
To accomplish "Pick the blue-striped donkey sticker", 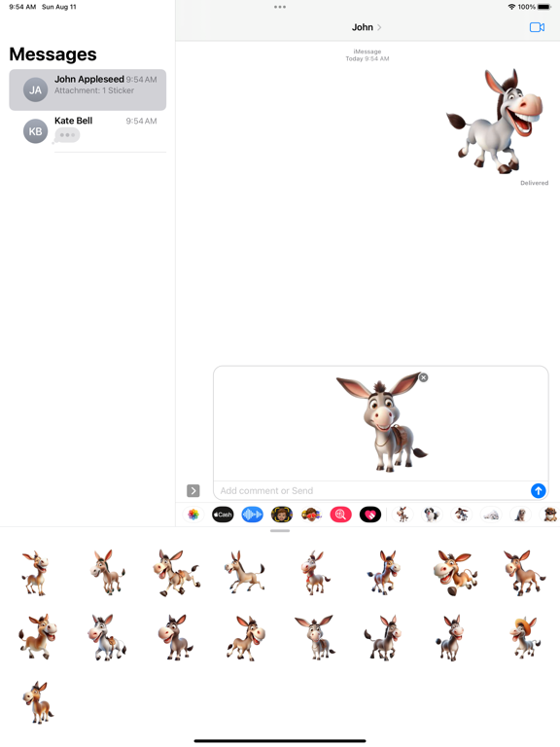I will click(x=384, y=573).
